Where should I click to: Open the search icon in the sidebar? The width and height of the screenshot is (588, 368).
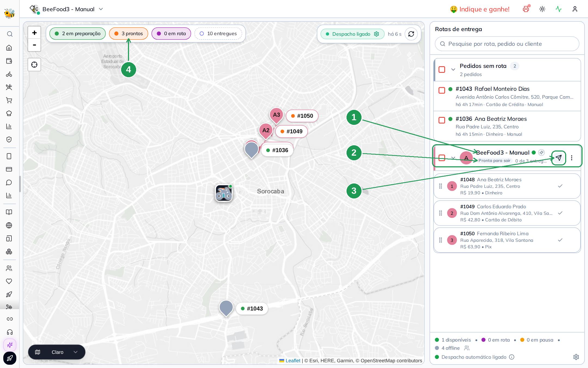(x=10, y=34)
